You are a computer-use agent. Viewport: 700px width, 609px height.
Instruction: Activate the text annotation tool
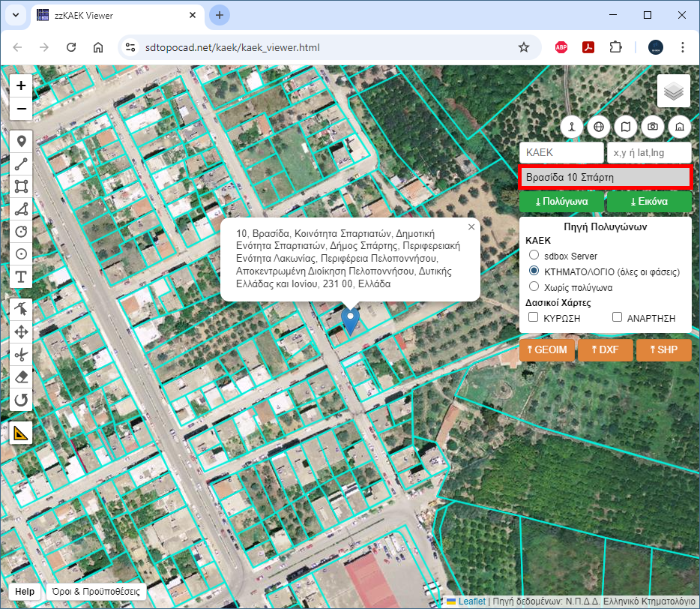tap(21, 277)
